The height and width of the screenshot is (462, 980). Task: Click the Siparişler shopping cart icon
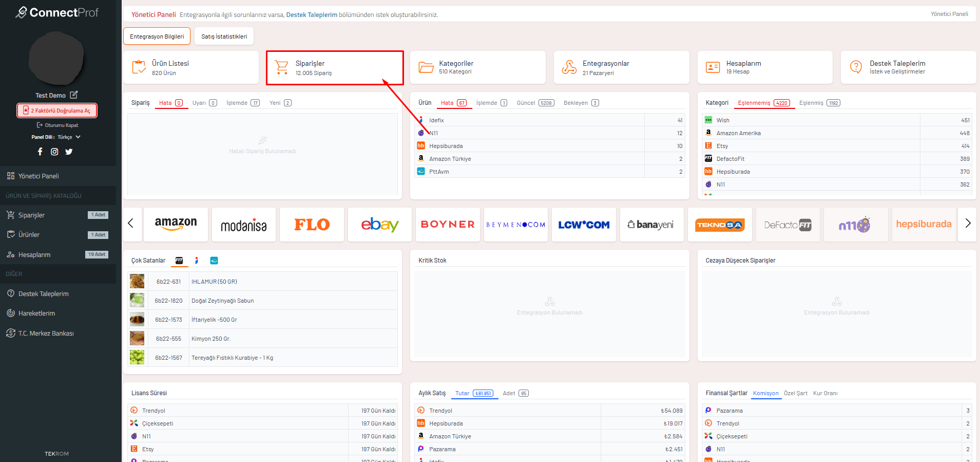(282, 67)
